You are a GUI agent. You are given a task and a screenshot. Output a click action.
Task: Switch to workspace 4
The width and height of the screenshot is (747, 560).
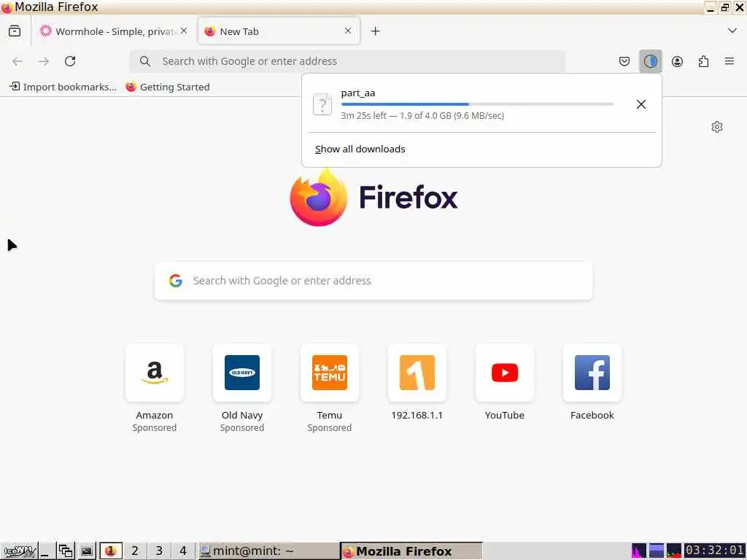183,551
